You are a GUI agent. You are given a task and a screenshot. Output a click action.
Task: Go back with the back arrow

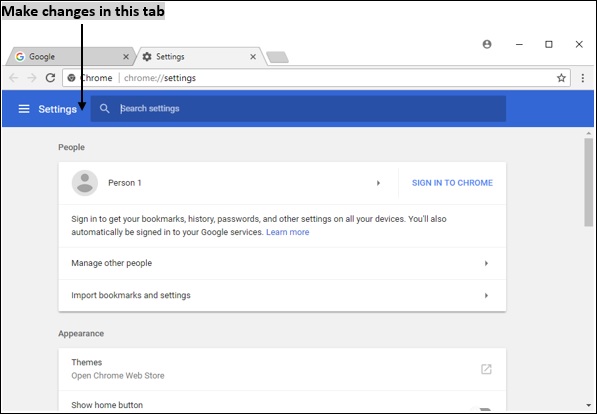click(13, 78)
